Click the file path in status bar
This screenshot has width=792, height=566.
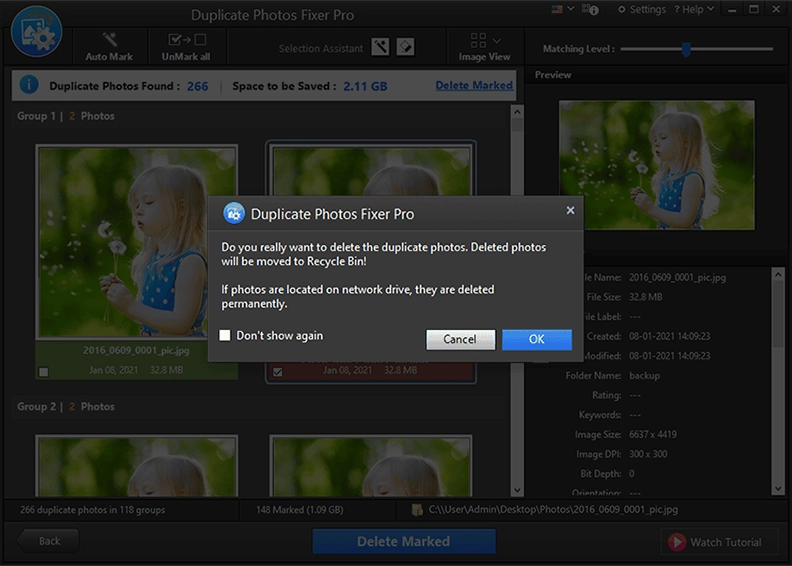553,509
